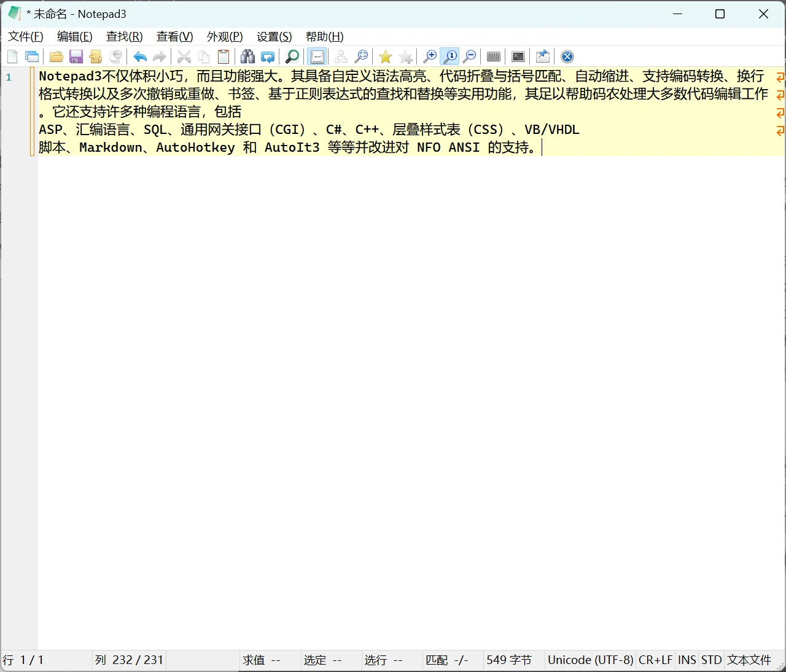Click the text VB/VHDL in the editor
The width and height of the screenshot is (786, 672).
552,130
